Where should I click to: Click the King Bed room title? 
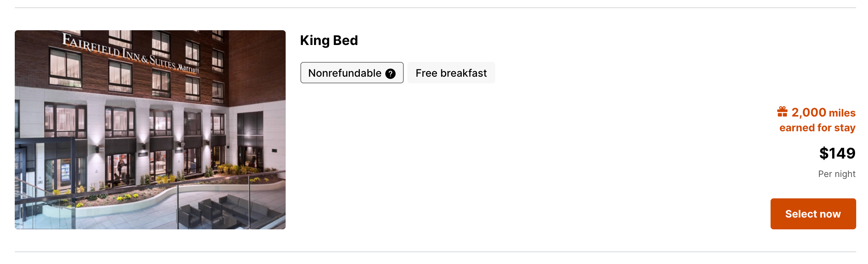click(x=329, y=40)
